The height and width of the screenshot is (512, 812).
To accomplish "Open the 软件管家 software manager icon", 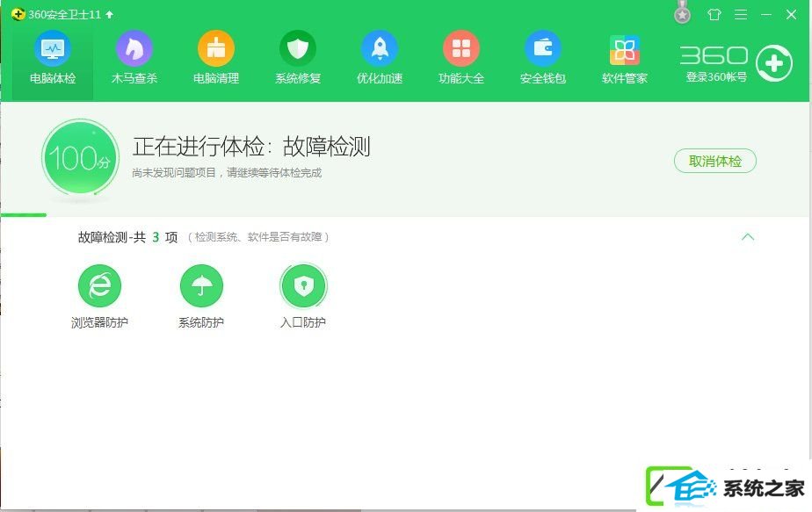I will (x=625, y=50).
